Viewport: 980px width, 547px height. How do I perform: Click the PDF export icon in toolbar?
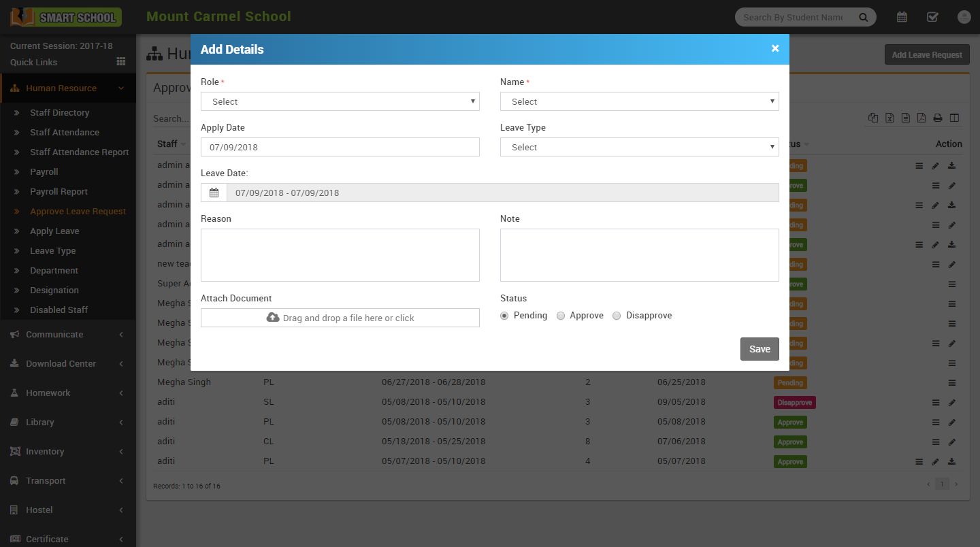[921, 118]
